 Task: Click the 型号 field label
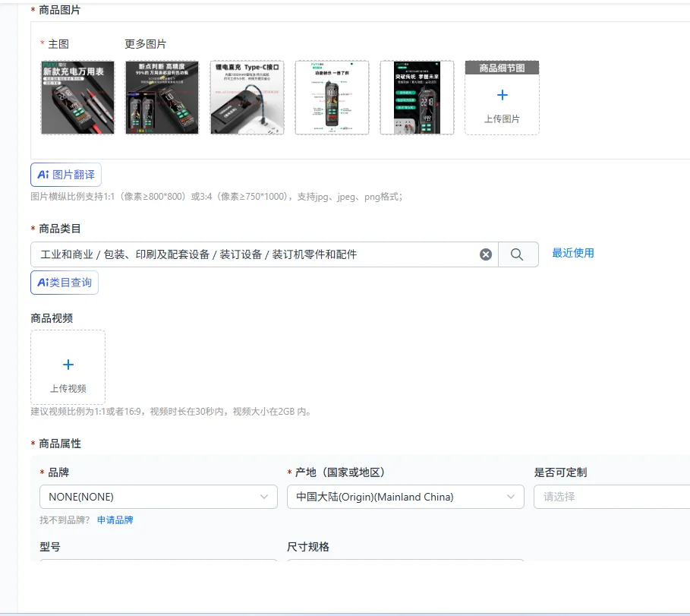50,546
